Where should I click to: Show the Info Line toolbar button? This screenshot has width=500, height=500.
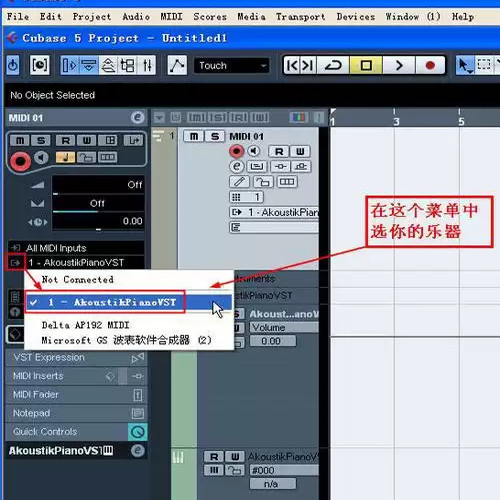click(89, 65)
